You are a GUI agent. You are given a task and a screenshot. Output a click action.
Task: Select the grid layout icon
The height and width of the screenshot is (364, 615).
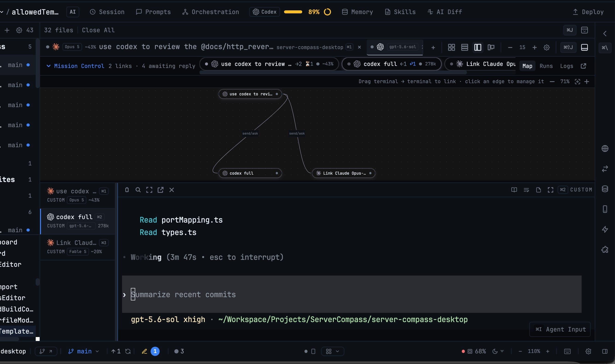451,47
